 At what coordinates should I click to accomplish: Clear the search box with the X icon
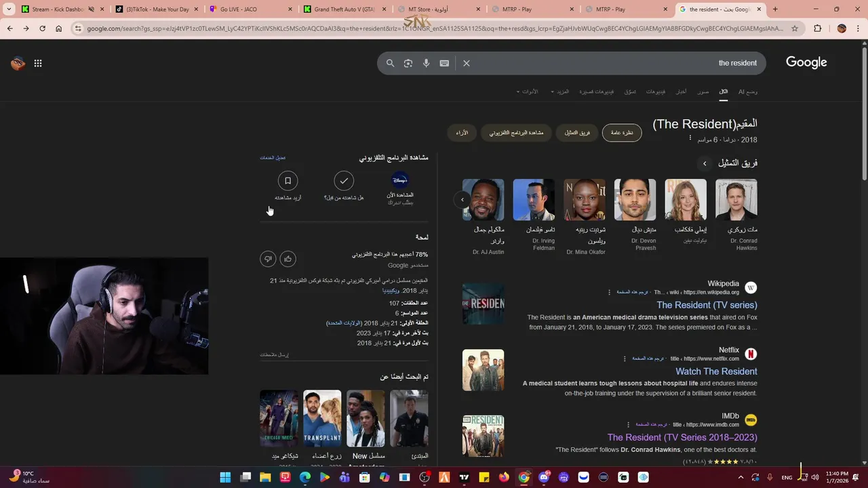tap(467, 63)
